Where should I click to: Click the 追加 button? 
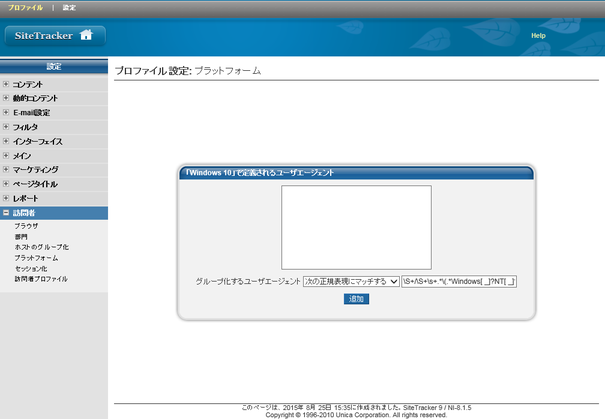click(356, 299)
